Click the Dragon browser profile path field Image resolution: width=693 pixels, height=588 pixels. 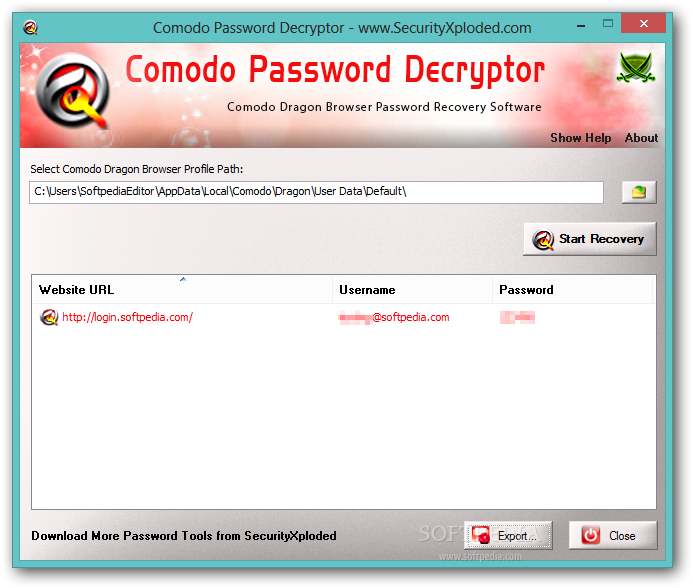pos(316,192)
